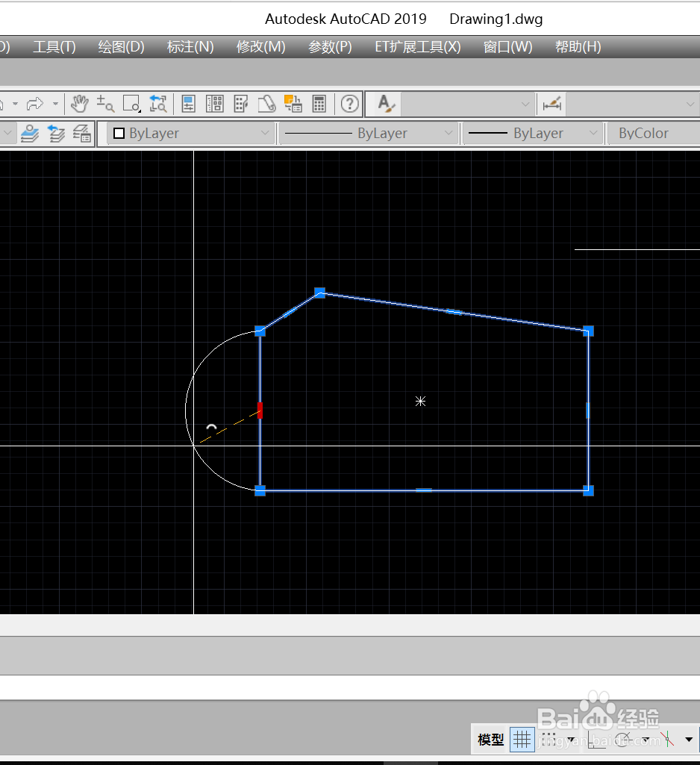Open the Tool Palettes window icon
Screen dimensions: 700x765
[x=241, y=104]
